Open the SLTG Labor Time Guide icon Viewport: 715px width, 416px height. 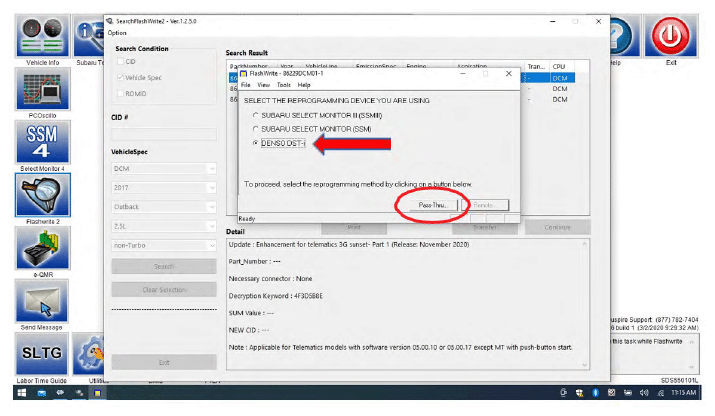pos(42,354)
